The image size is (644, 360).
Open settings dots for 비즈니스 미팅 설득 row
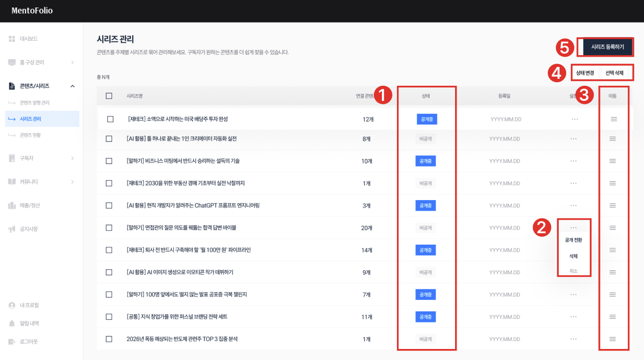tap(574, 161)
